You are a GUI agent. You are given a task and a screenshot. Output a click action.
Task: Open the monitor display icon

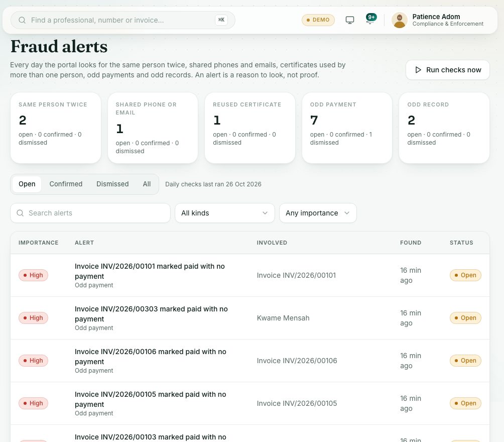[x=350, y=20]
